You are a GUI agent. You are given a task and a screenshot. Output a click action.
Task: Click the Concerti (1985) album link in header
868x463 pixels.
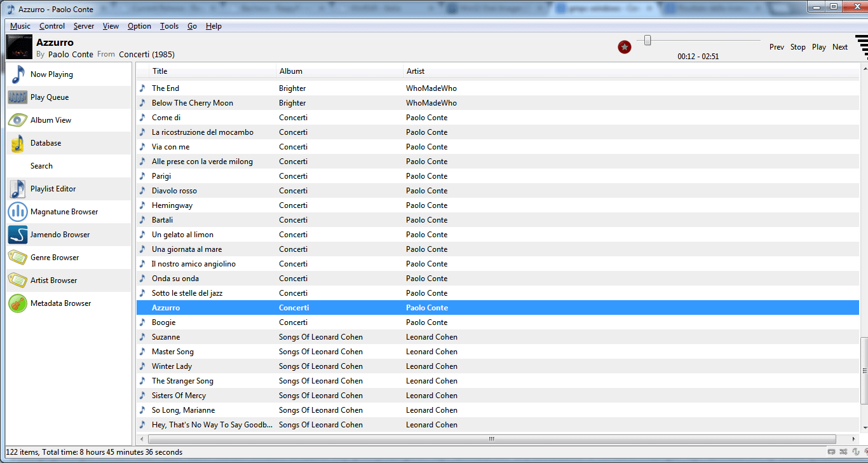click(147, 55)
